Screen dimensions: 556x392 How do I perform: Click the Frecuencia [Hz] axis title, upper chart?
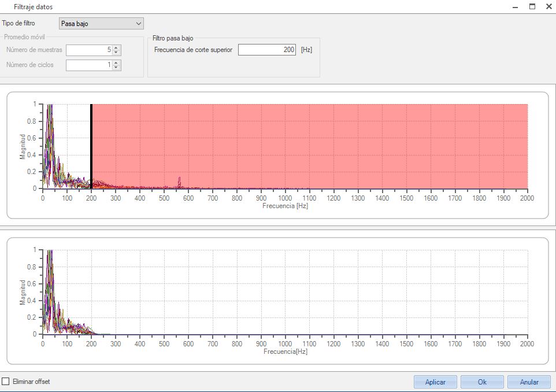[x=285, y=206]
